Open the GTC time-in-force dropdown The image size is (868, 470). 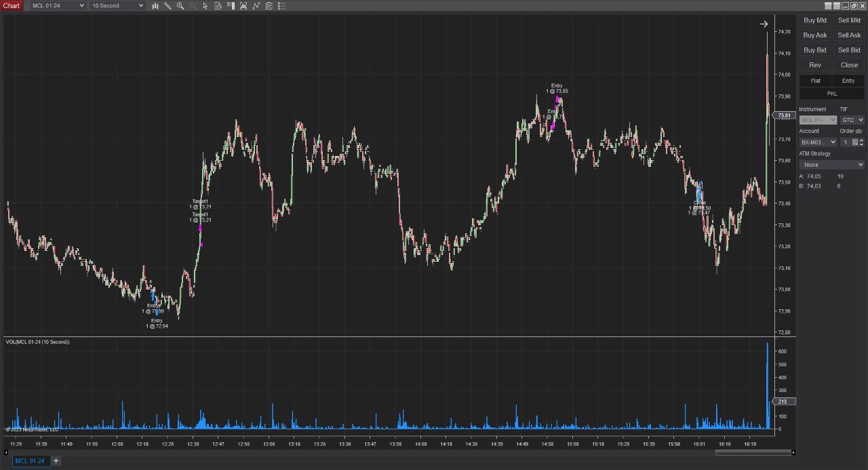[852, 120]
